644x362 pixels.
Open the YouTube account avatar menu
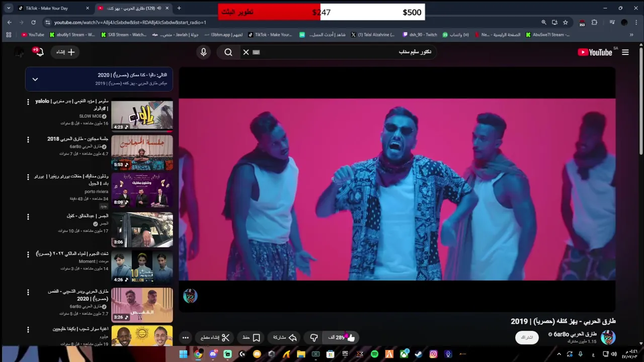point(19,52)
